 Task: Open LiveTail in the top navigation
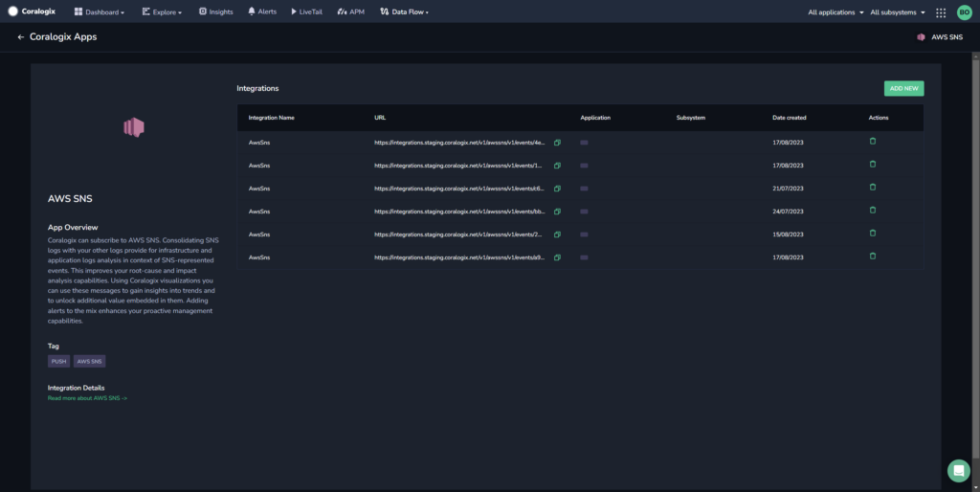click(x=307, y=11)
